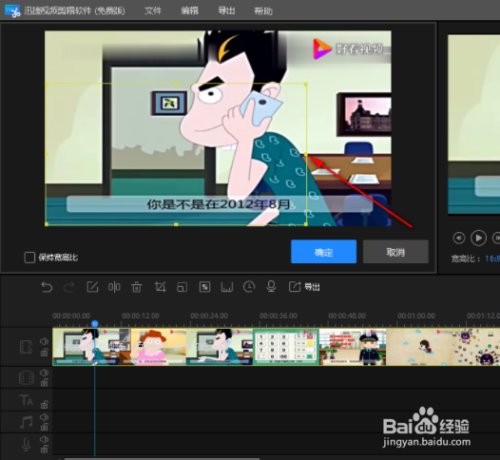This screenshot has width=500, height=460.
Task: Mute the voiceover track
Action: click(44, 439)
